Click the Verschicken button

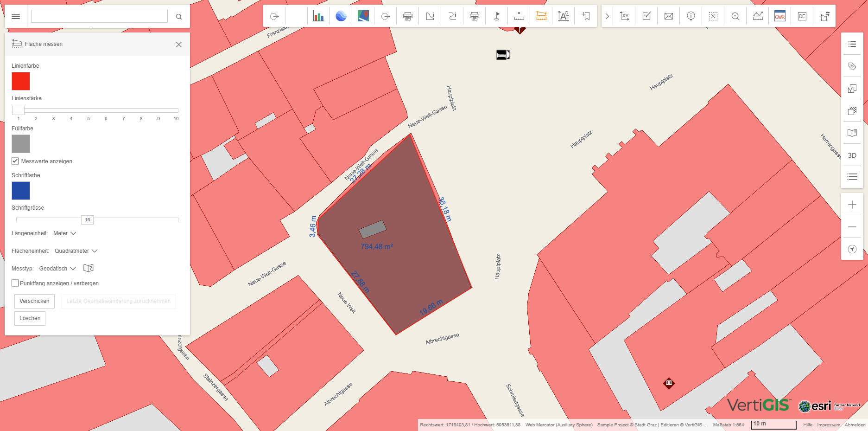tap(34, 301)
